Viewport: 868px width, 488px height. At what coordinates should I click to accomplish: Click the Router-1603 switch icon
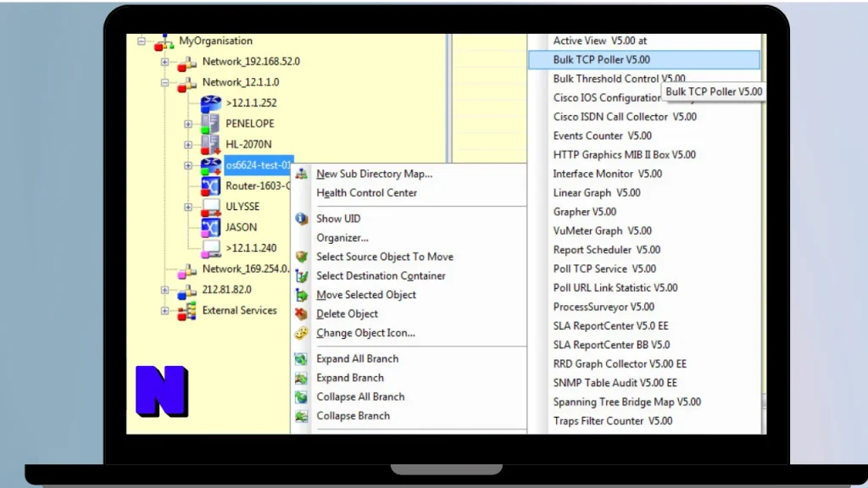[x=210, y=186]
